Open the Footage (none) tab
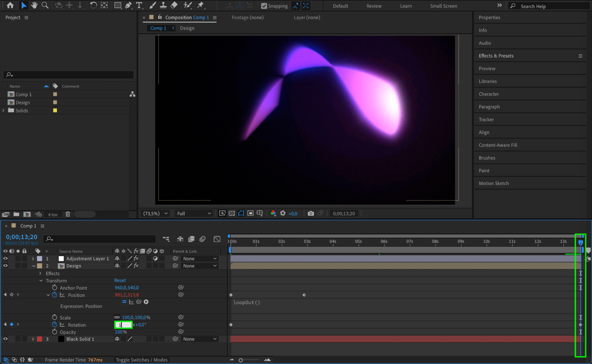 click(x=247, y=17)
